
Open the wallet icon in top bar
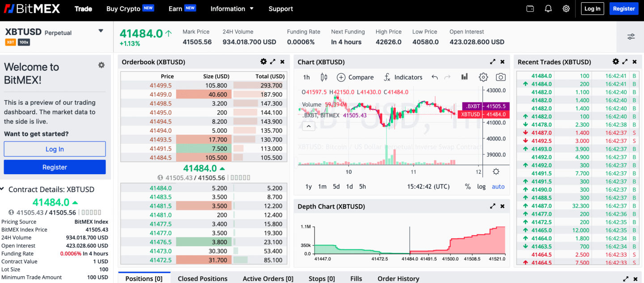coord(530,9)
